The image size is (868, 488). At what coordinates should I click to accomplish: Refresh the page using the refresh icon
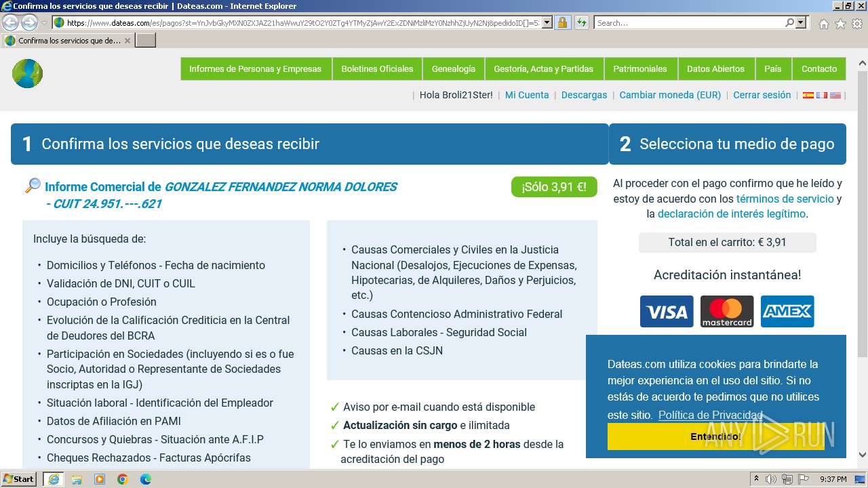point(581,22)
